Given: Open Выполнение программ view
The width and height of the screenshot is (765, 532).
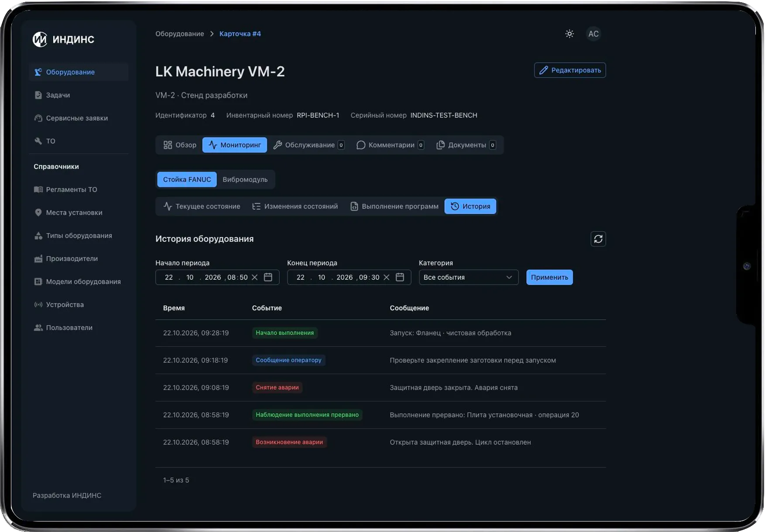Looking at the screenshot, I should (x=394, y=206).
